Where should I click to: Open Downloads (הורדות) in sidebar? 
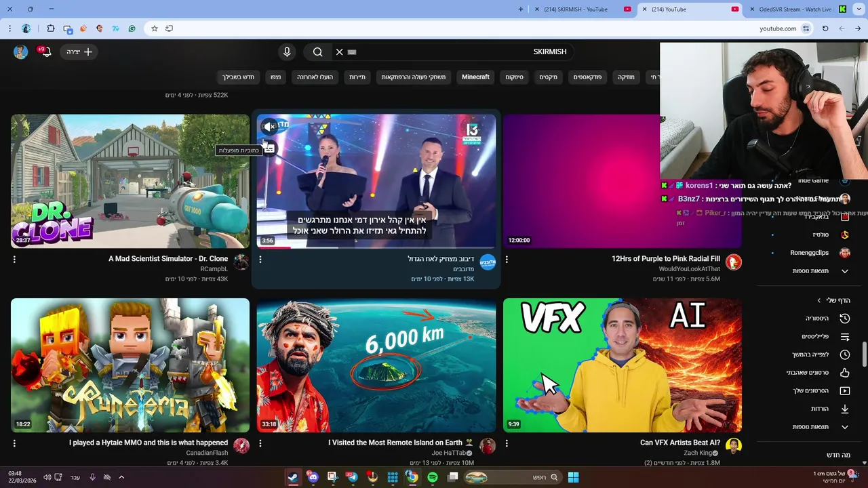tap(810, 409)
